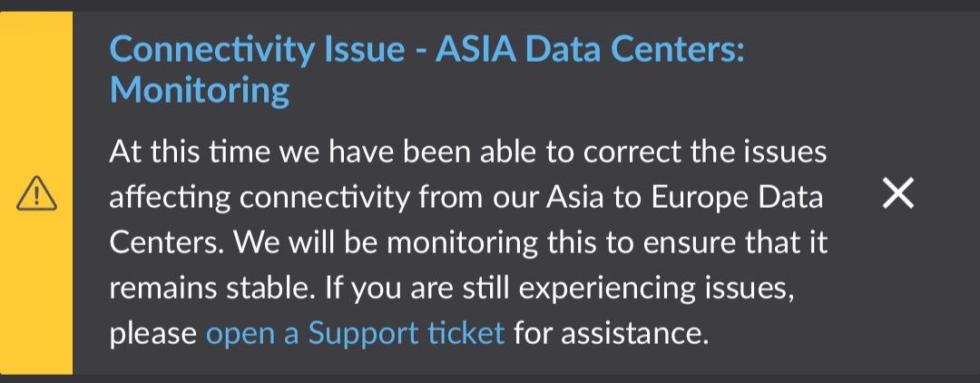Click the 'We will be monitoring' sentence
This screenshot has height=383, width=980.
(468, 265)
